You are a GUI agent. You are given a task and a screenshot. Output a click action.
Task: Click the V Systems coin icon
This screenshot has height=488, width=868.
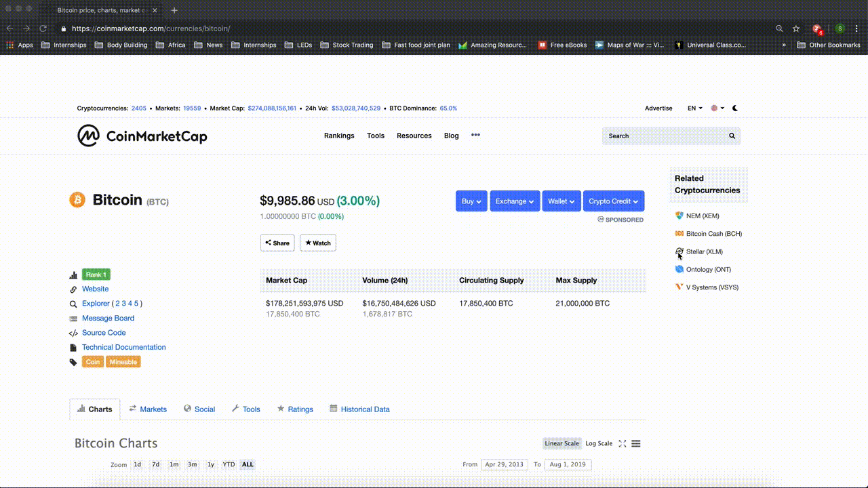679,287
